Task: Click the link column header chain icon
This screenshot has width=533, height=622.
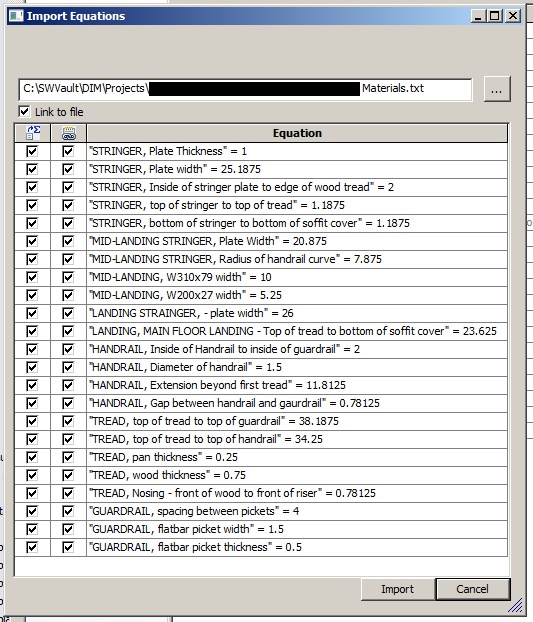Action: 69,133
